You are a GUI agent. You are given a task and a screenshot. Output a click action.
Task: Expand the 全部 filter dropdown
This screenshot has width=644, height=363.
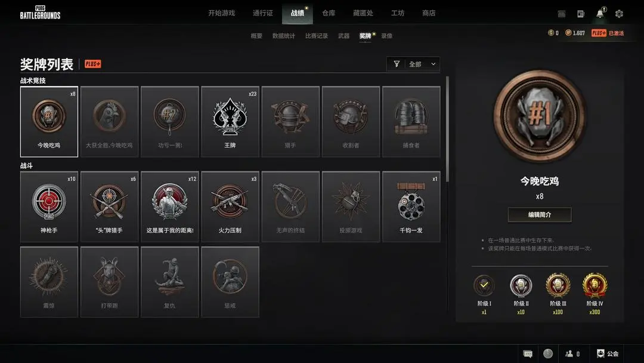[422, 64]
